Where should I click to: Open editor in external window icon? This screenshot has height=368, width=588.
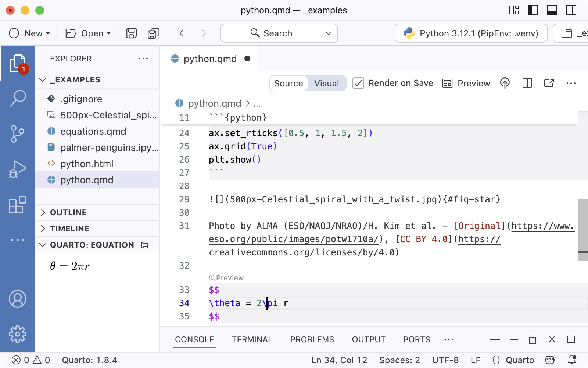point(548,83)
